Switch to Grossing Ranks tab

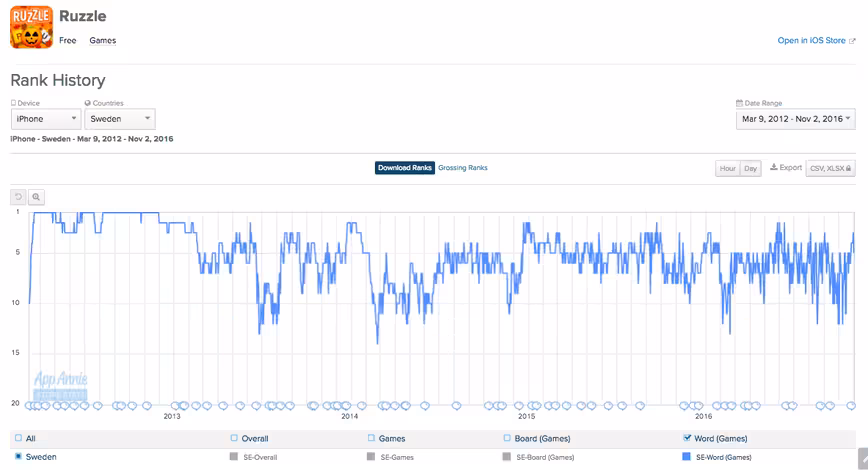pos(463,168)
